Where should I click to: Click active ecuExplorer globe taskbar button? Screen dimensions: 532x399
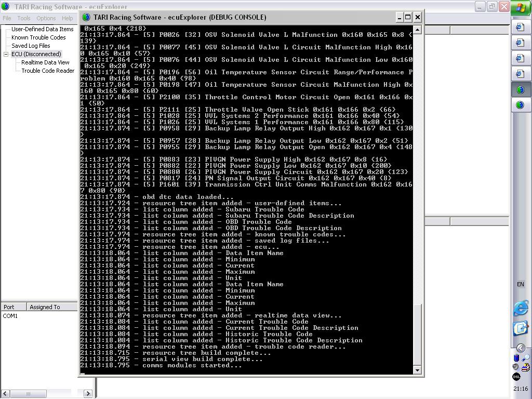click(520, 90)
